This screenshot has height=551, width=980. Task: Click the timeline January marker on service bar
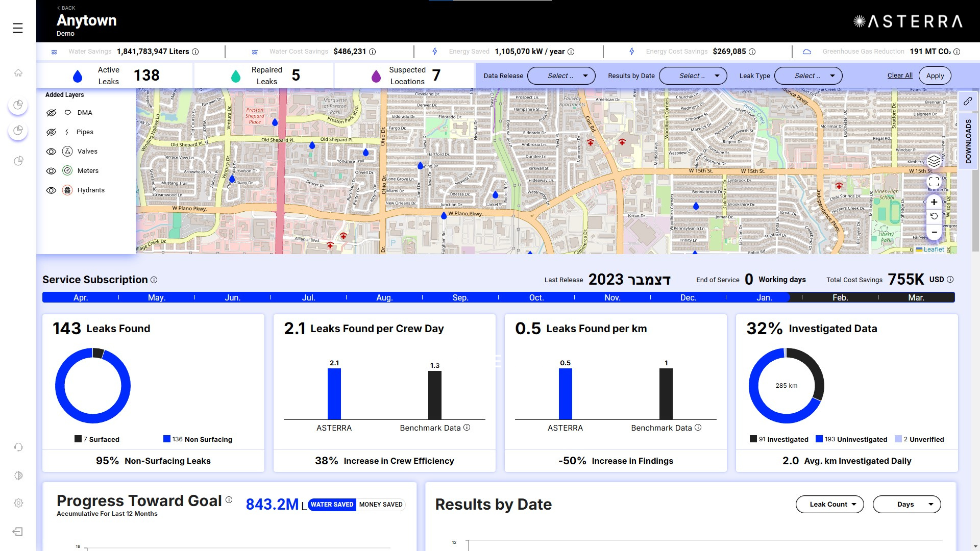(764, 297)
